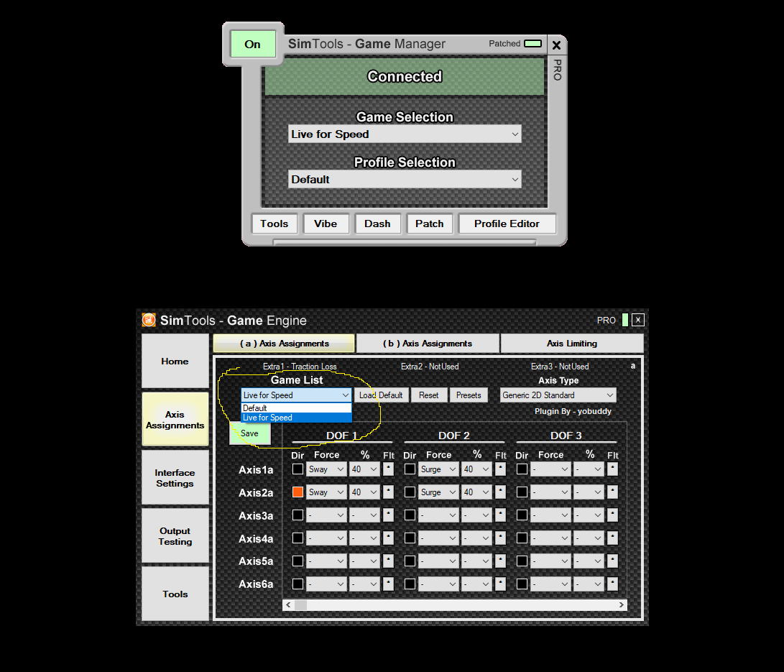Click the horizontal scrollbar right arrow
The width and height of the screenshot is (784, 672).
621,605
